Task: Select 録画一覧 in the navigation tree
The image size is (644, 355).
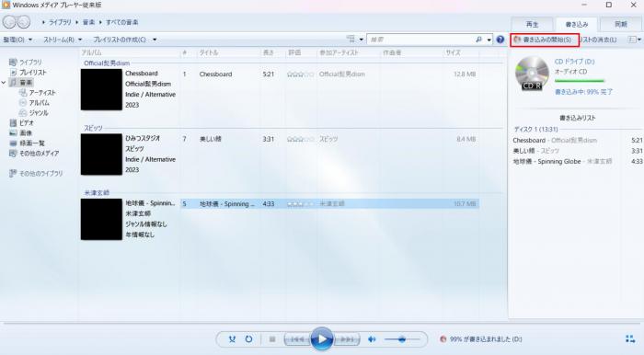Action: tap(31, 143)
